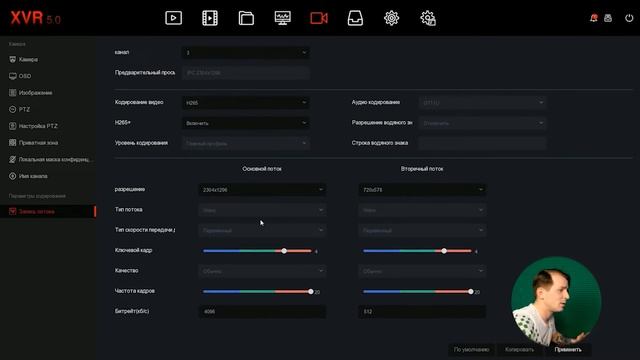Expand main stream Тип потока dropdown

click(262, 210)
